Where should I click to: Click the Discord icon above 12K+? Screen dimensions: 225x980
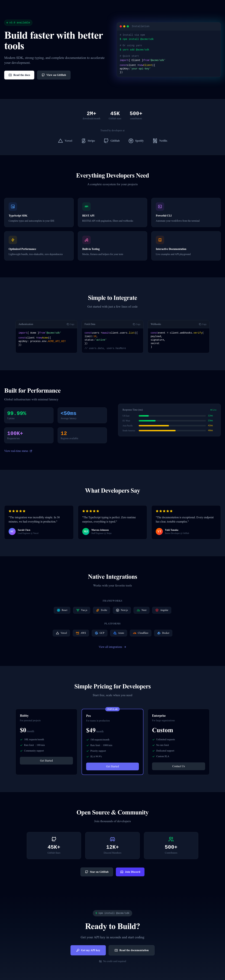(x=112, y=839)
